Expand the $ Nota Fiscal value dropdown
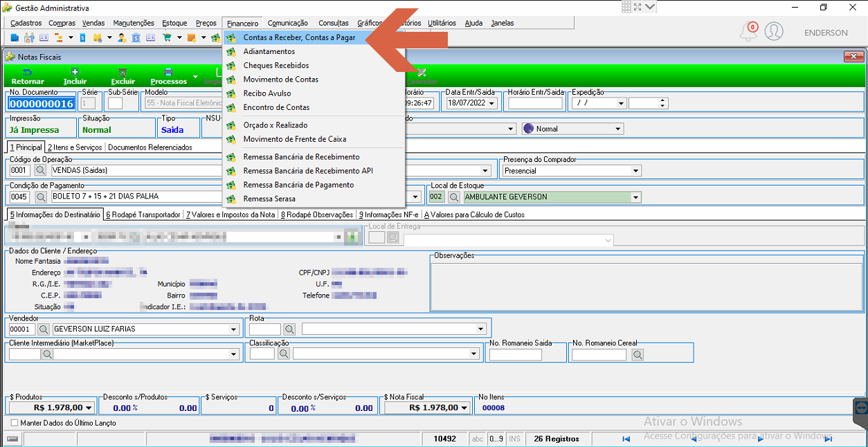 pos(464,408)
